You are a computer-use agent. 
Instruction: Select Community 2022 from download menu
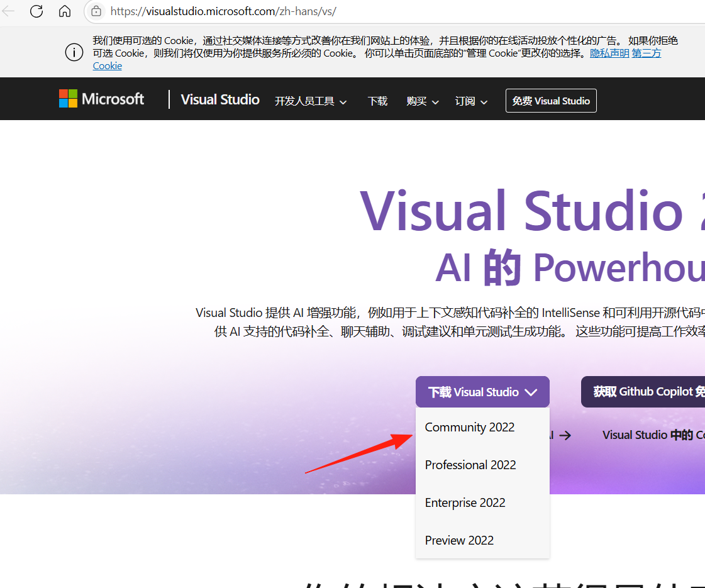click(469, 428)
